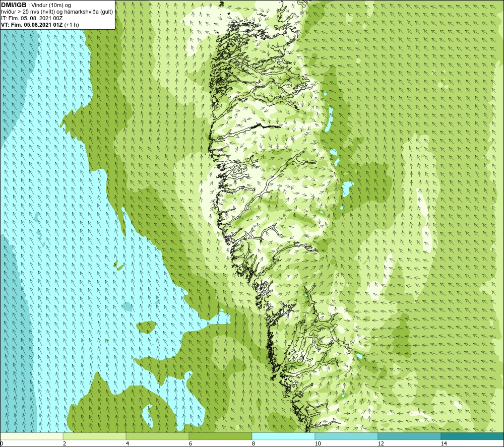Click the DMI/IGB title text
504x447 pixels.
click(14, 5)
